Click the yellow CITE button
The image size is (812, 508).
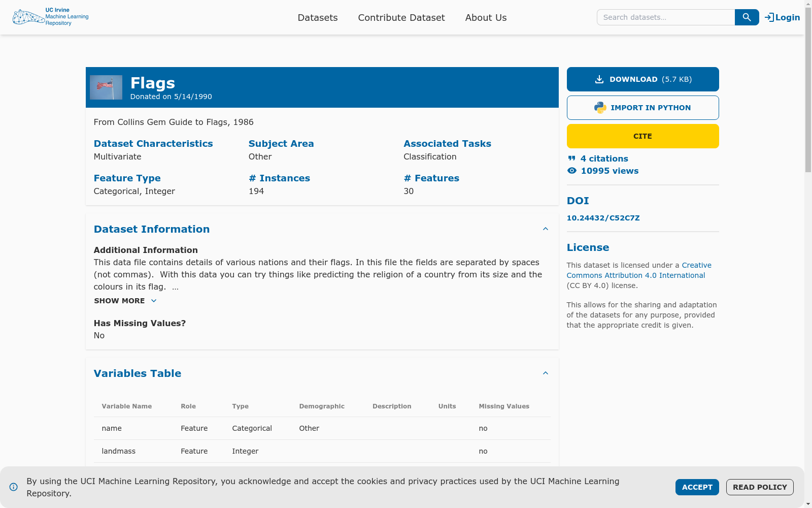(643, 136)
